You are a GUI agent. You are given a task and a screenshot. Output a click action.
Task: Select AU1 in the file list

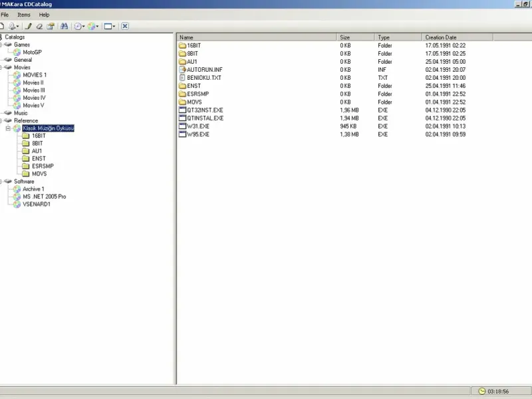click(x=192, y=62)
